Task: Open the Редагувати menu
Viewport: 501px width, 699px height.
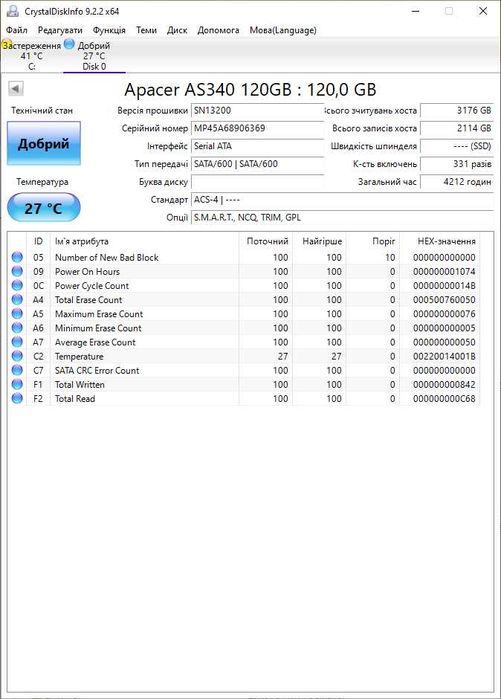Action: 60,30
